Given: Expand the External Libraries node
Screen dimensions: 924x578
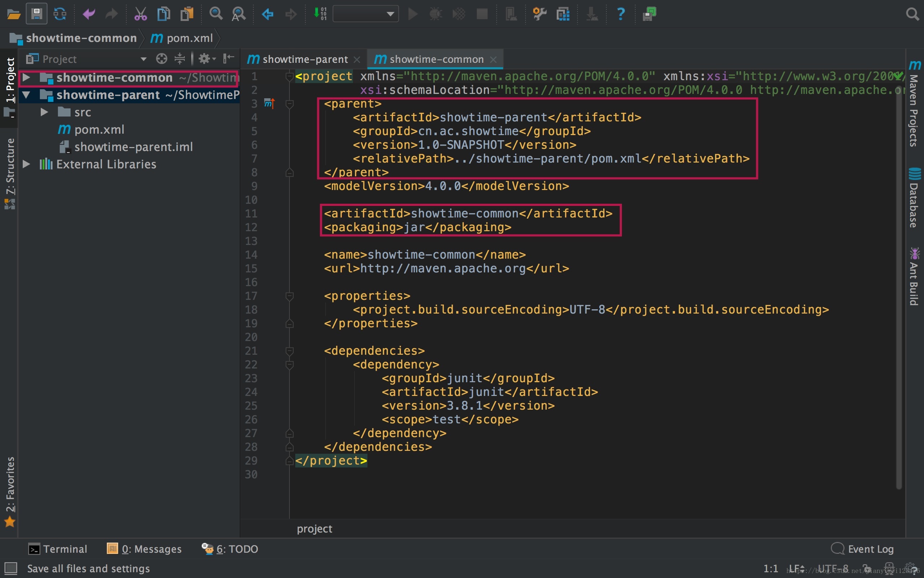Looking at the screenshot, I should (x=26, y=164).
